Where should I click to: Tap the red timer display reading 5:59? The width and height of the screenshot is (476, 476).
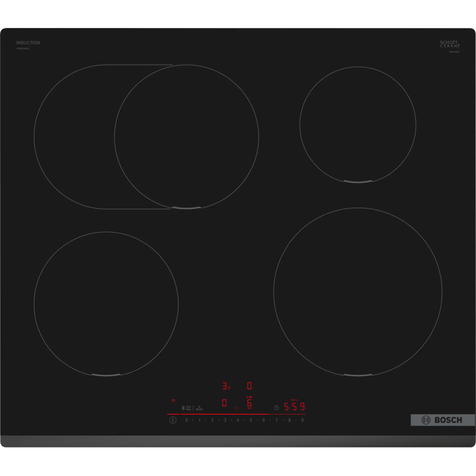[x=294, y=406]
